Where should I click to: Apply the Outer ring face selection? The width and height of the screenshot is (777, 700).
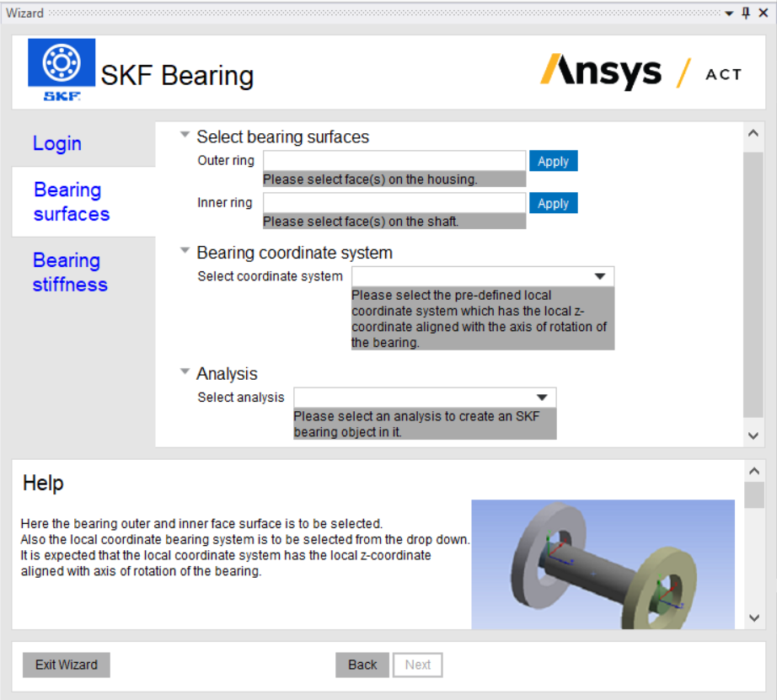(553, 161)
